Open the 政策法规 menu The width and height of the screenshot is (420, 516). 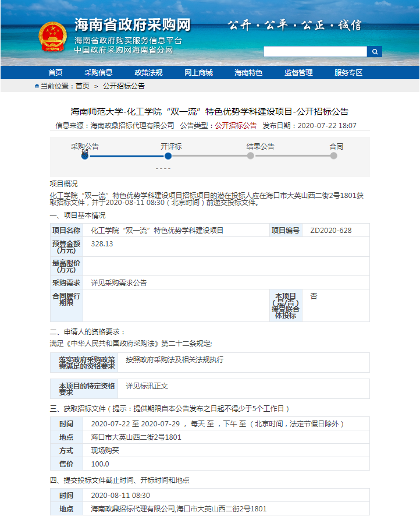click(148, 72)
